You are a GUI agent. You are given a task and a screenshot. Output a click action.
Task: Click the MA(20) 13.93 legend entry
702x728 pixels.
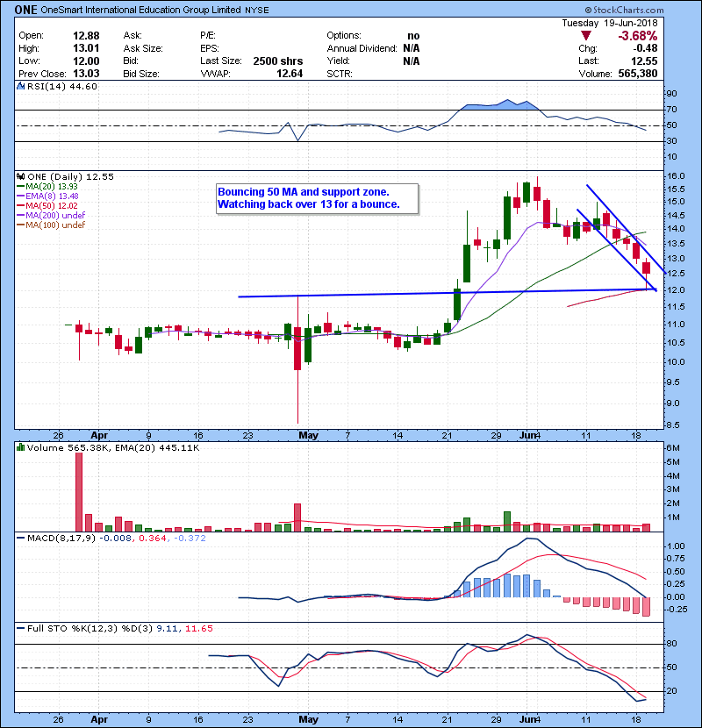[52, 186]
